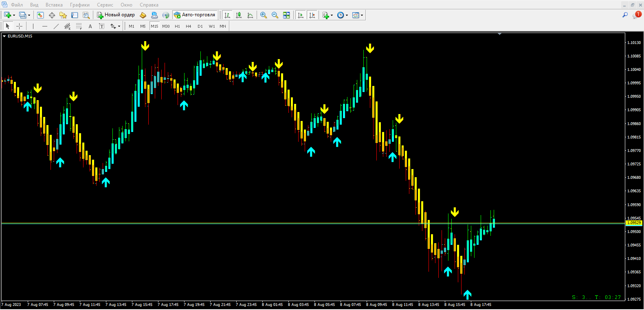Viewport: 644px width, 310px height.
Task: Select the Fibonacci retracement tool
Action: [79, 26]
